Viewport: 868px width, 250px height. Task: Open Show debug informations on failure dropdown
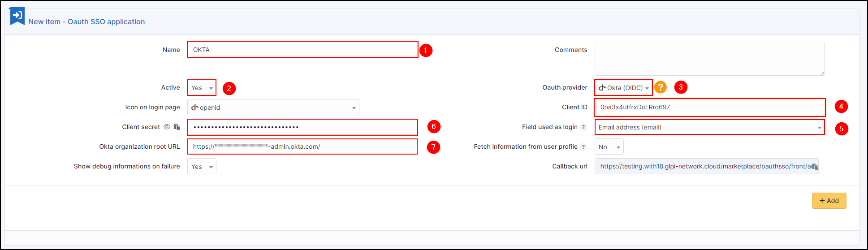click(202, 167)
